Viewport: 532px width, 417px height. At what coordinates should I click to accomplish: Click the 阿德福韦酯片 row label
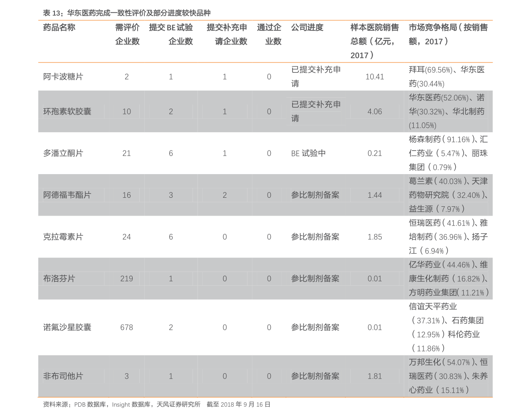coord(67,195)
